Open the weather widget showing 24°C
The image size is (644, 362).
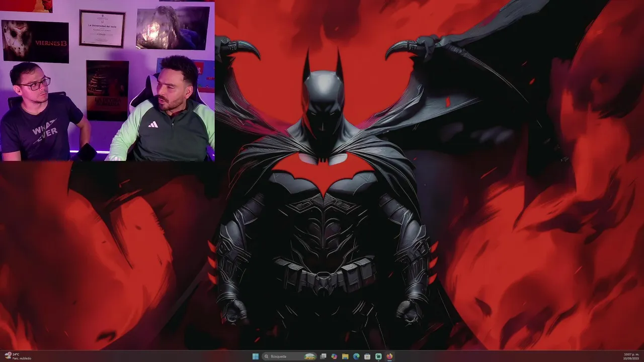click(18, 356)
